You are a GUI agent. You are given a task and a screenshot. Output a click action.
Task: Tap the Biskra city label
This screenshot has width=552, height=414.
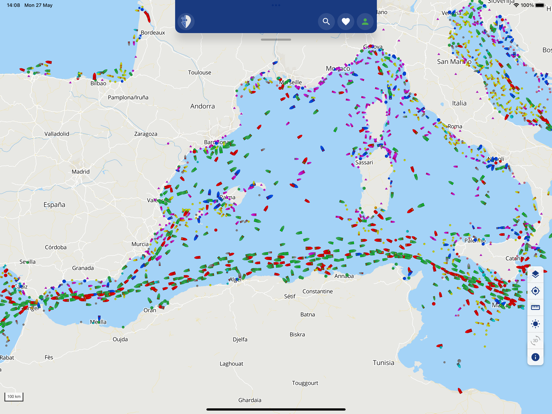297,334
